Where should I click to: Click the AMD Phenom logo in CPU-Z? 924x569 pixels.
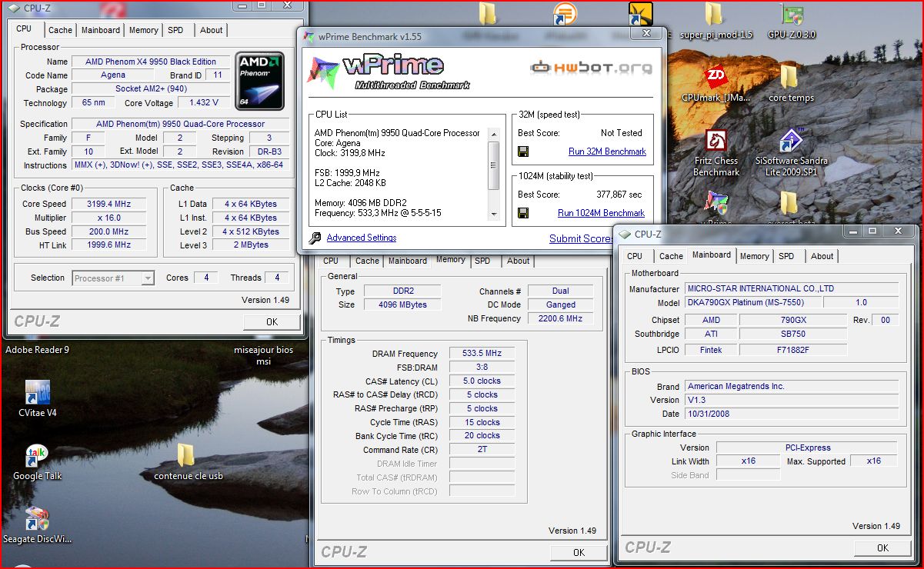click(x=259, y=82)
